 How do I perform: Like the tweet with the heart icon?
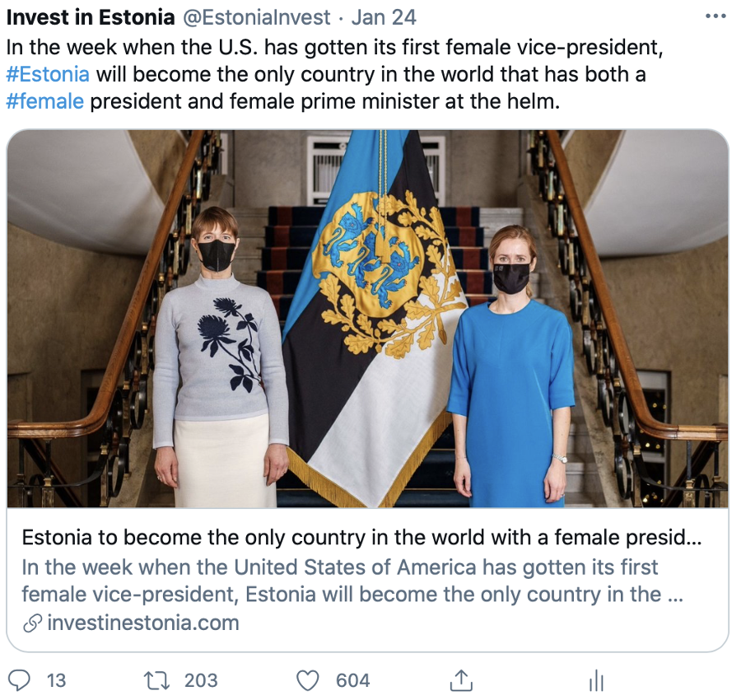coord(307,680)
